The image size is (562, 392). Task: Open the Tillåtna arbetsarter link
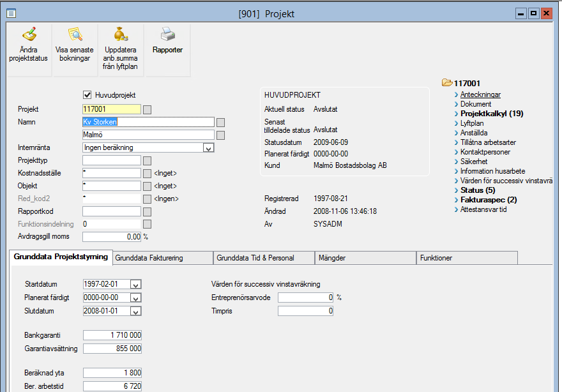click(x=488, y=142)
